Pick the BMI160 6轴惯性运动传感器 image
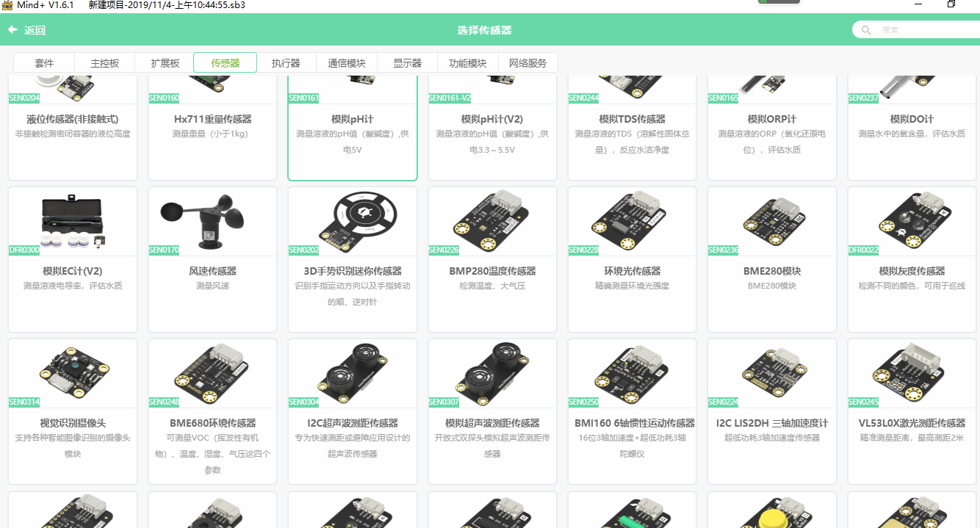The width and height of the screenshot is (980, 528). point(632,375)
